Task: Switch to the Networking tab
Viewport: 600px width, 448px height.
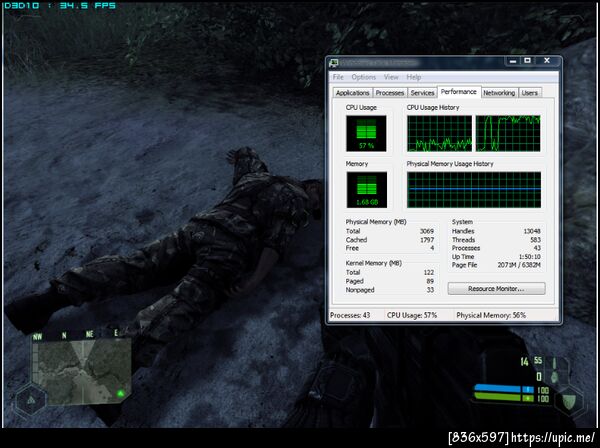Action: [x=499, y=93]
